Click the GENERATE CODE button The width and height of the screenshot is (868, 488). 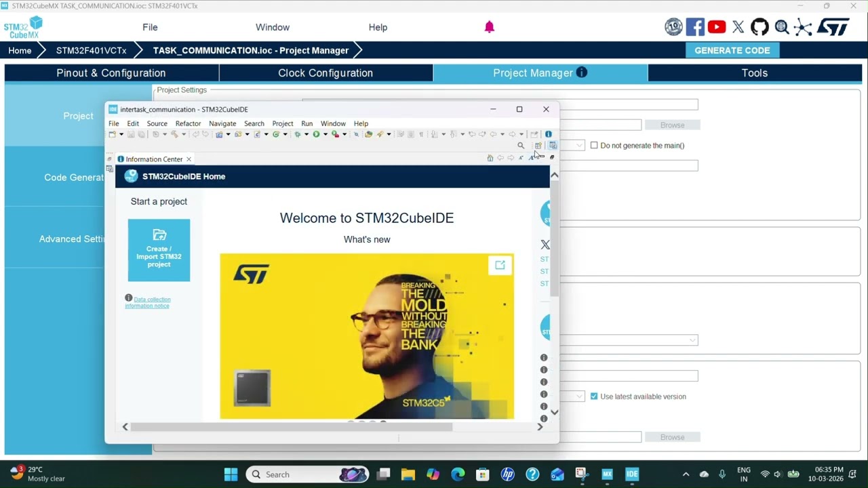(x=732, y=50)
